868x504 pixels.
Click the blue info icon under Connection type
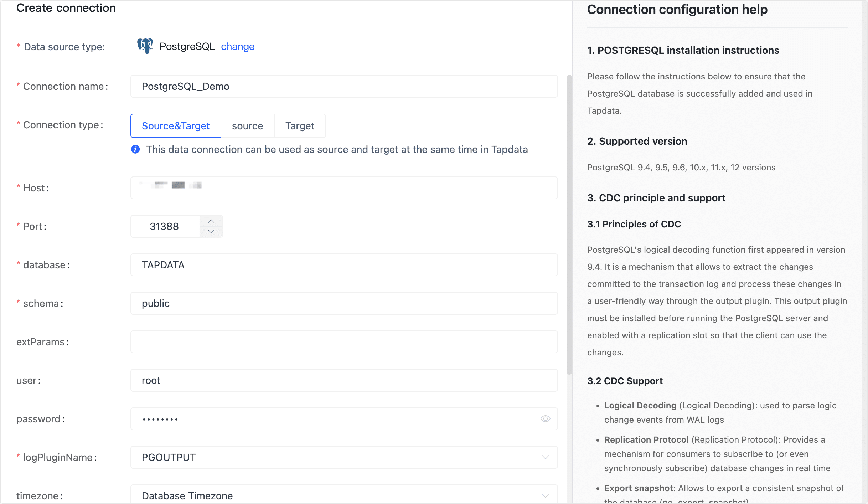point(135,149)
